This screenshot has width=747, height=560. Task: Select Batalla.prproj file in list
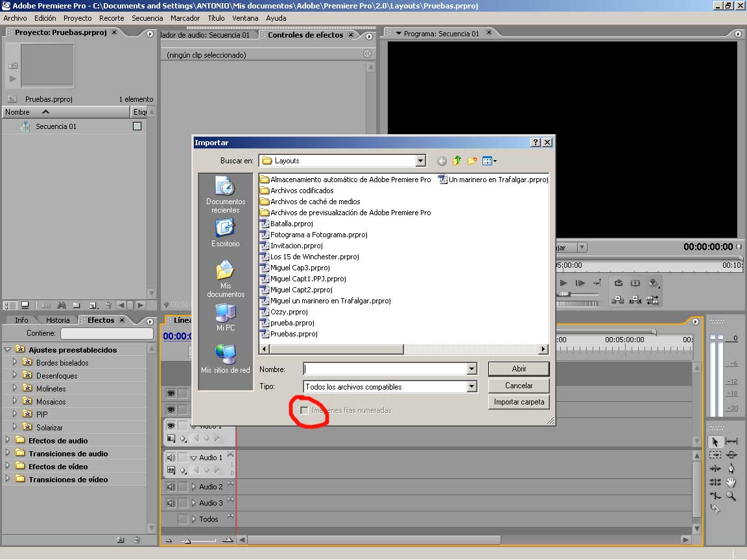pos(287,224)
